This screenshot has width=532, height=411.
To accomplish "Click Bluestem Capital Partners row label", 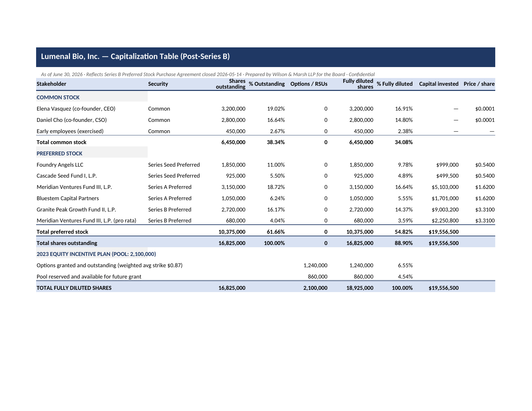I will 68,198.
